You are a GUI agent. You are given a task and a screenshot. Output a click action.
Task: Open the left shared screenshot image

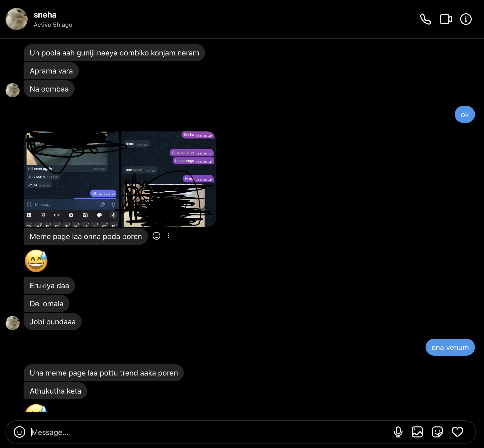(71, 179)
